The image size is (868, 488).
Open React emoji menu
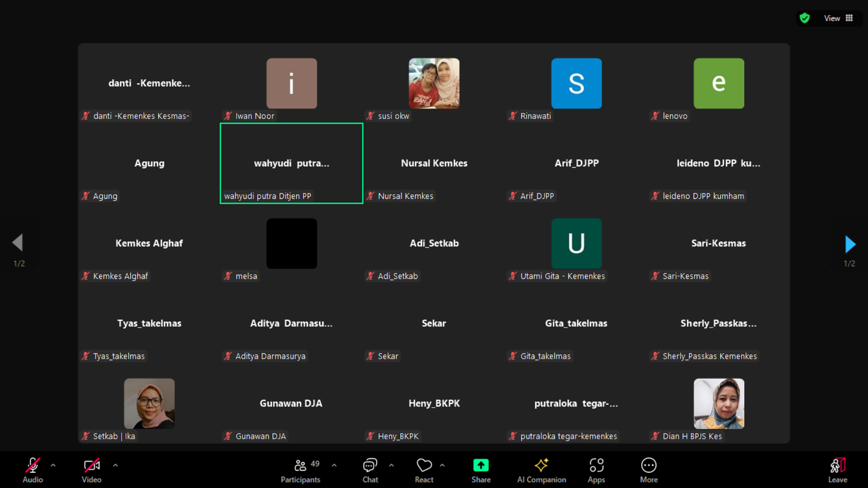(424, 470)
